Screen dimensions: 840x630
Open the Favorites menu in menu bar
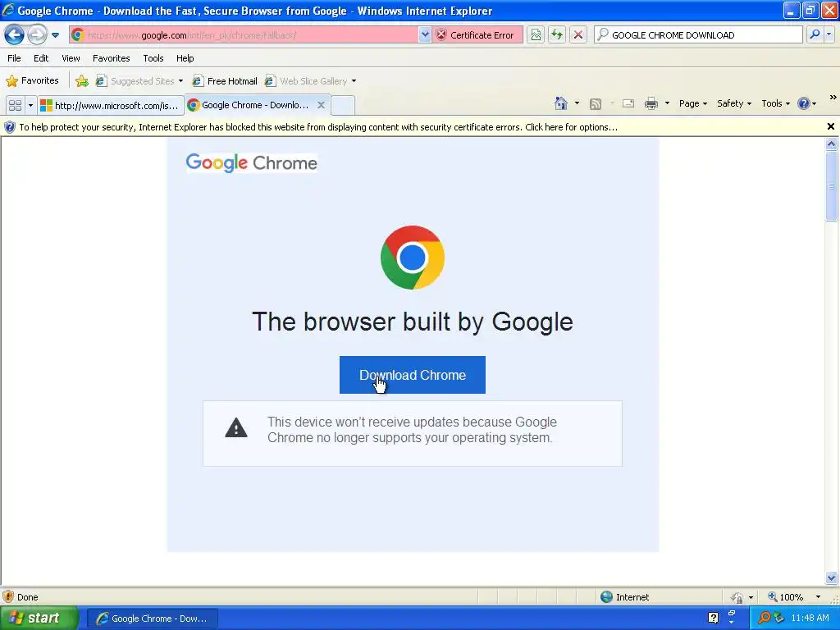click(111, 58)
